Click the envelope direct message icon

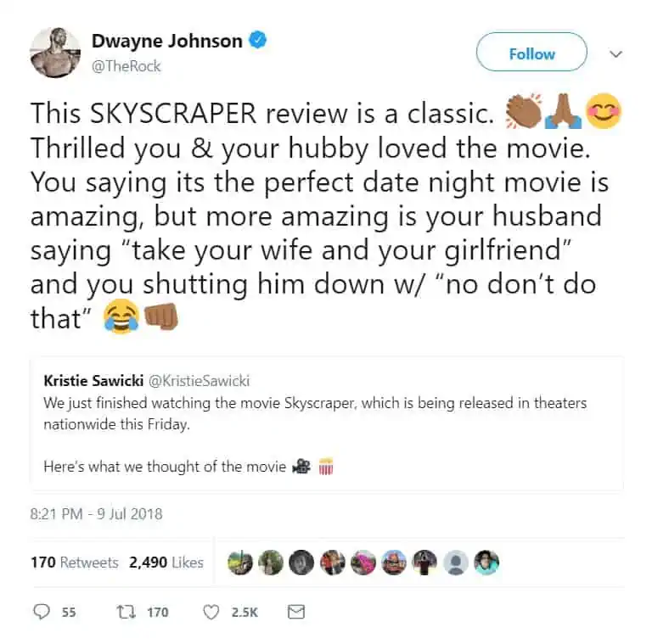pos(296,612)
